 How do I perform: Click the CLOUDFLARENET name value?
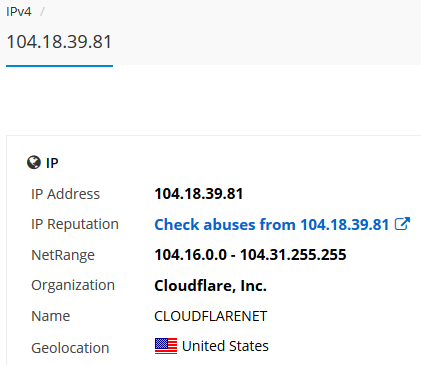(211, 316)
